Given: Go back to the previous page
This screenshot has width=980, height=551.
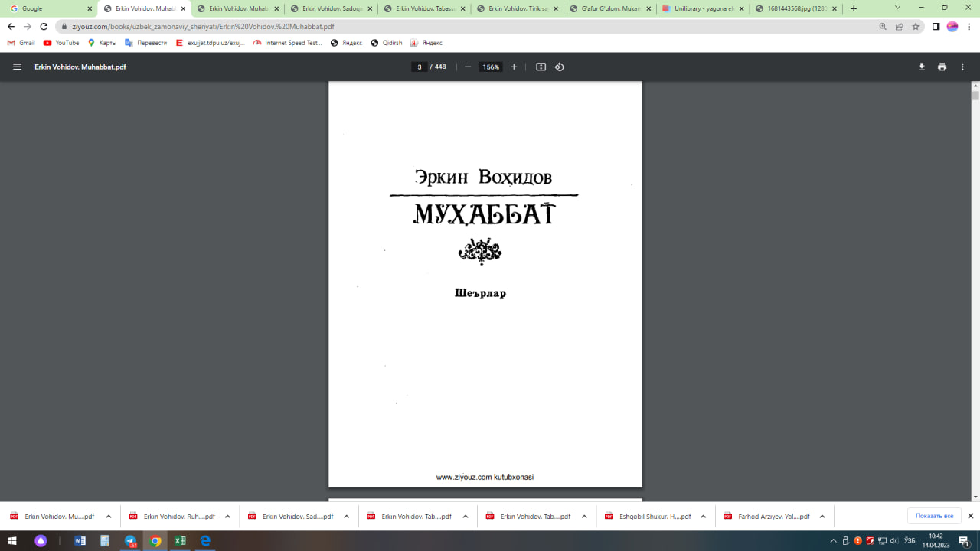Looking at the screenshot, I should coord(11,26).
